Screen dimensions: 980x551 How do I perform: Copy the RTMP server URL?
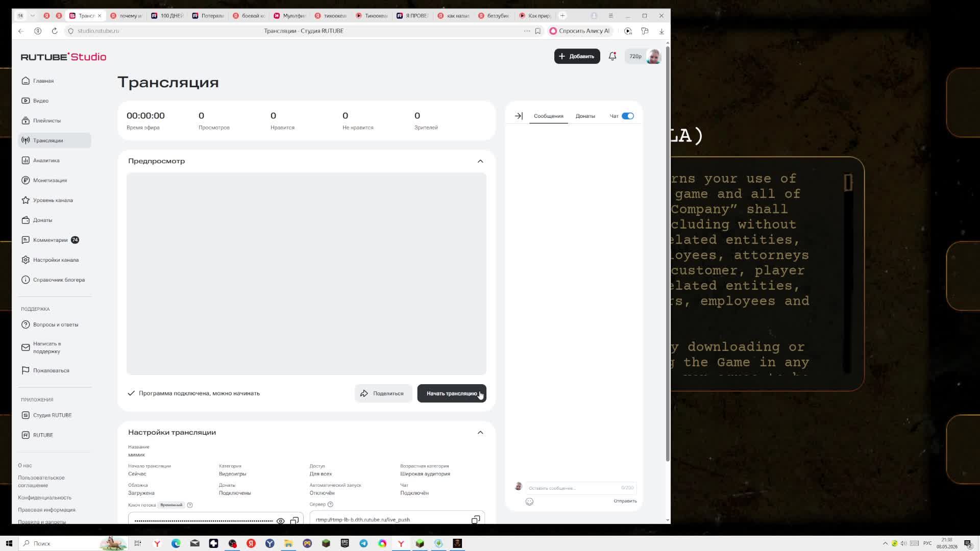pyautogui.click(x=476, y=519)
